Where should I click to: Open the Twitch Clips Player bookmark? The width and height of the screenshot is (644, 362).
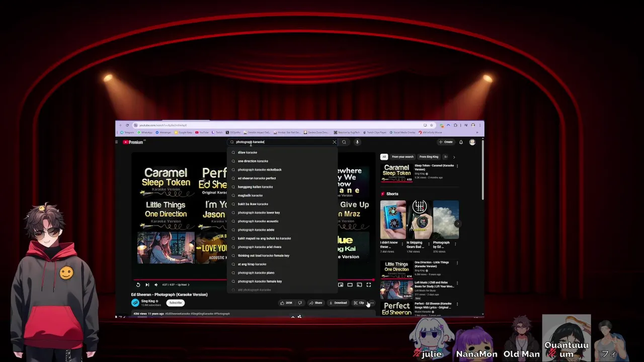pos(374,132)
